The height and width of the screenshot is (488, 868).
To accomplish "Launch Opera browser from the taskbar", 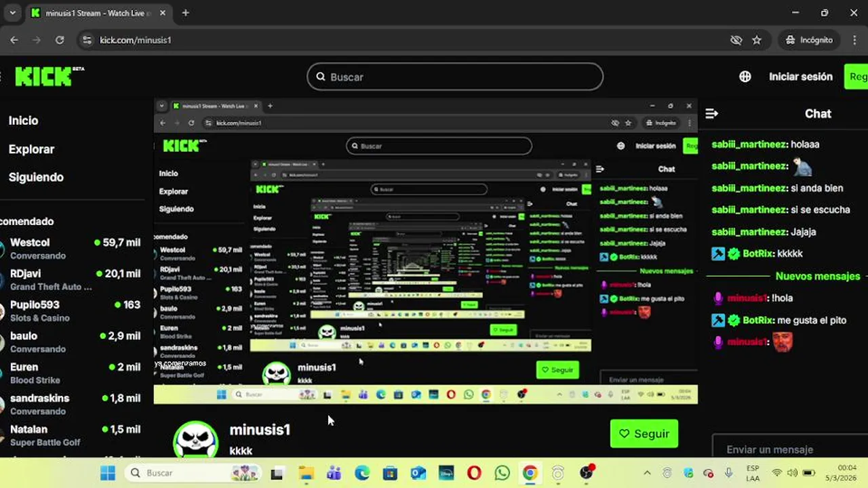I will pyautogui.click(x=474, y=473).
